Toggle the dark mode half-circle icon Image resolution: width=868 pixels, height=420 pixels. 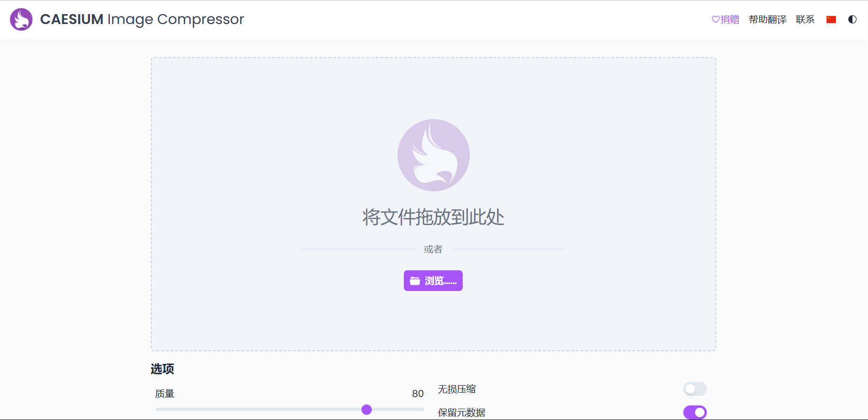click(852, 19)
